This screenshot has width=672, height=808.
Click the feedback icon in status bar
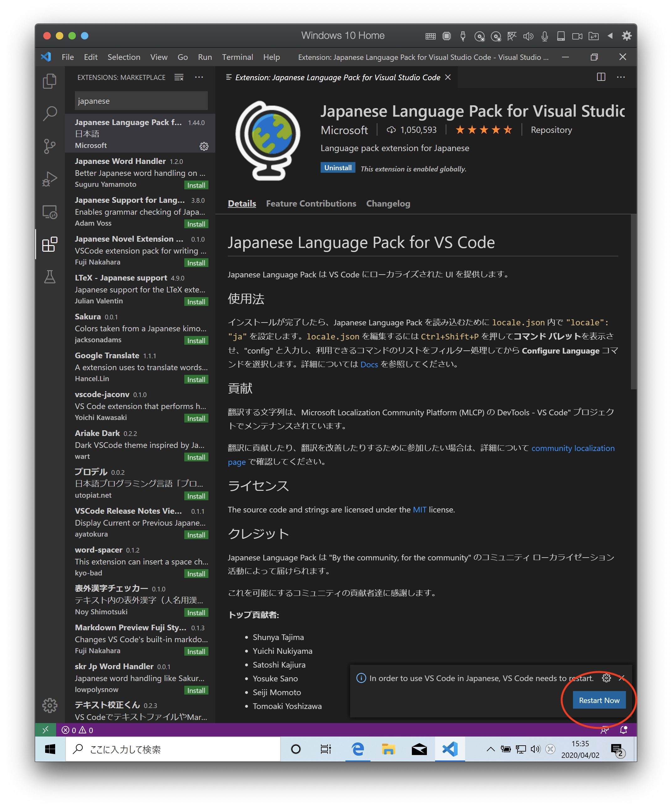coord(605,730)
